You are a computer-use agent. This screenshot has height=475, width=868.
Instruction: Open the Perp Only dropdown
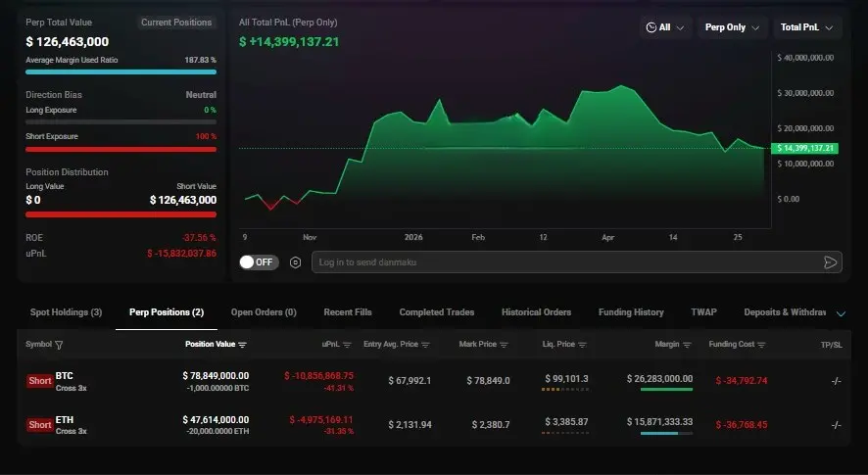pyautogui.click(x=731, y=27)
